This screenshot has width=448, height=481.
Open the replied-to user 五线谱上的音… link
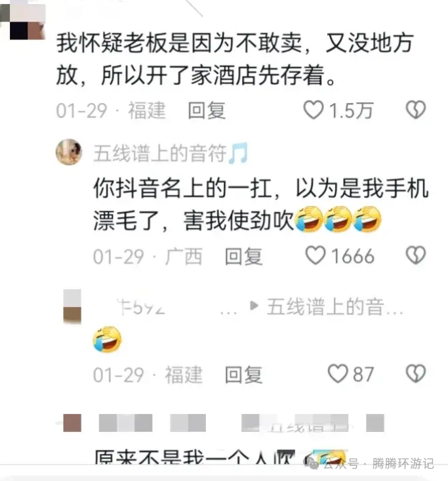[335, 306]
